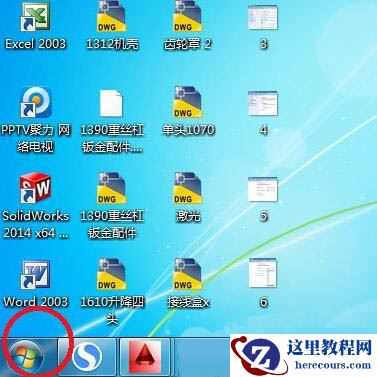Switch to the AutoCAD taskbar button
The image size is (377, 377).
[x=145, y=357]
